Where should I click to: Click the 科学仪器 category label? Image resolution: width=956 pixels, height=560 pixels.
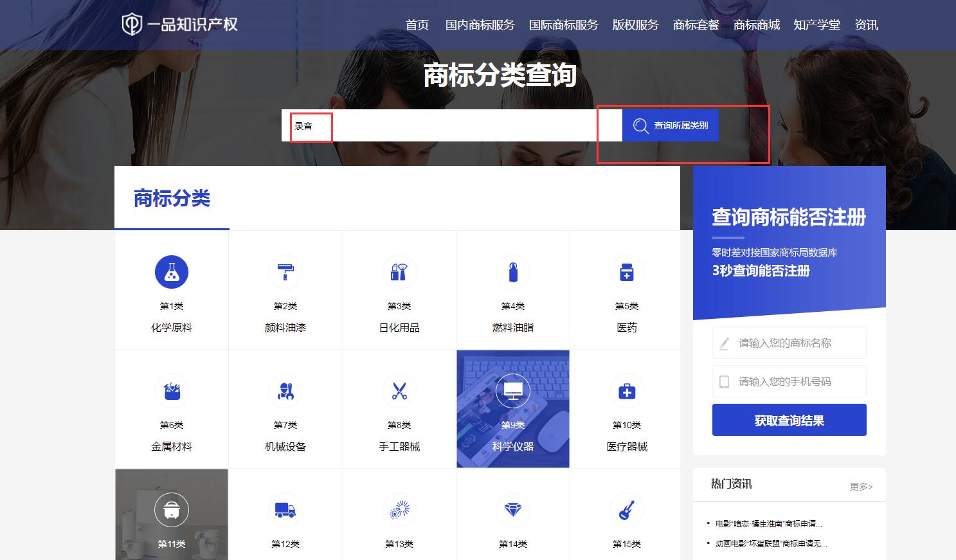click(x=513, y=447)
